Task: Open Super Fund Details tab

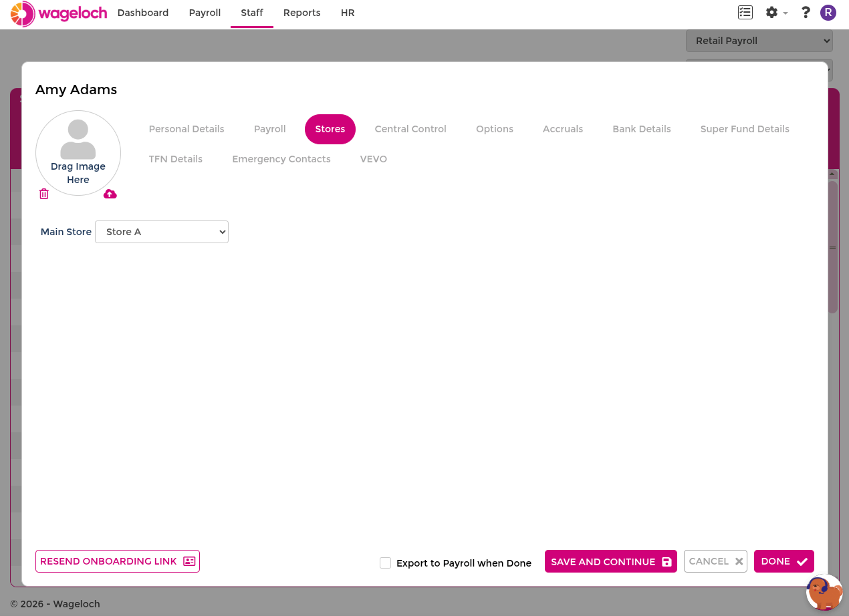Action: click(x=745, y=129)
